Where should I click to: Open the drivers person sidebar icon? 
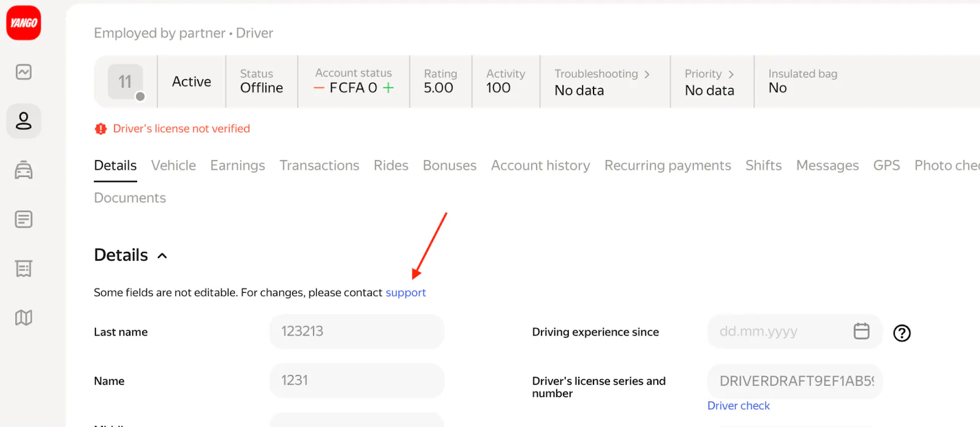pos(24,121)
